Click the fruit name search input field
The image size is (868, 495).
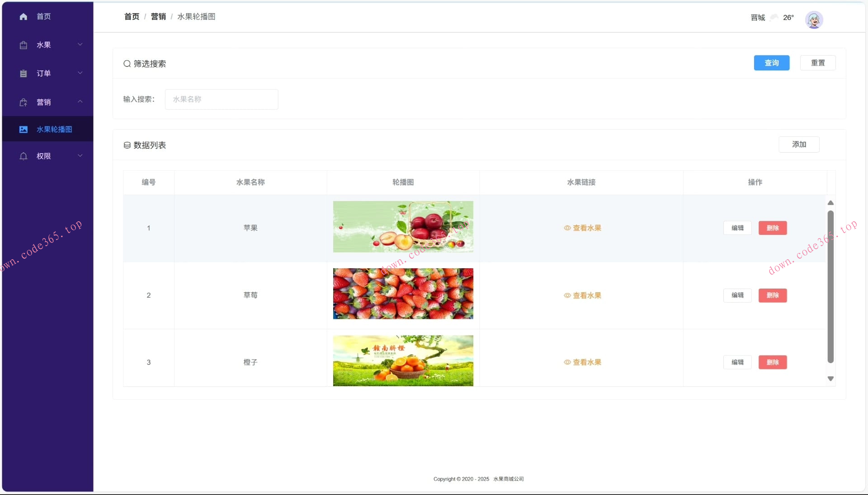[x=221, y=99]
